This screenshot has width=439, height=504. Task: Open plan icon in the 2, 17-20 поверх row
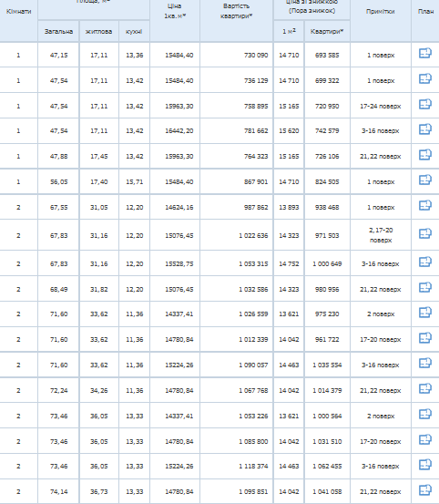[x=424, y=233]
